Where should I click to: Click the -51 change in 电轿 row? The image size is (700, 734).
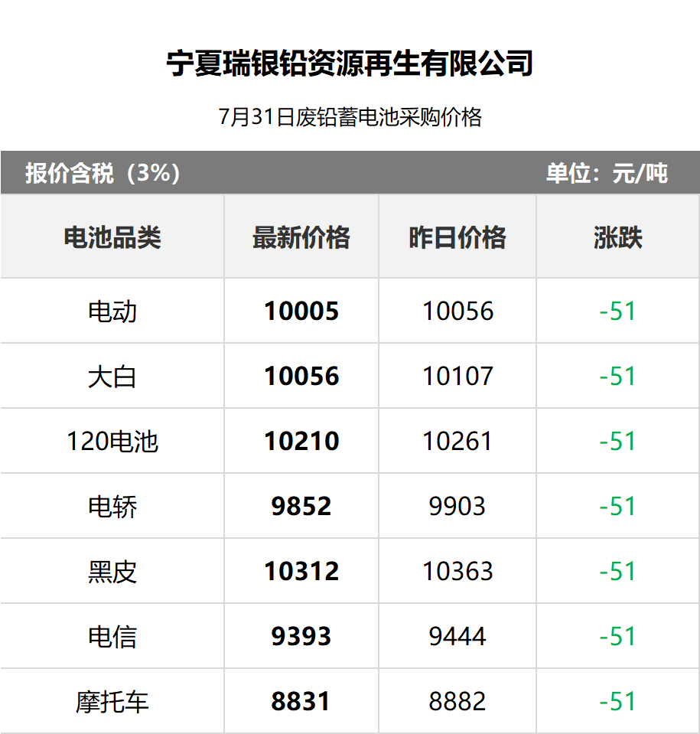click(x=617, y=507)
